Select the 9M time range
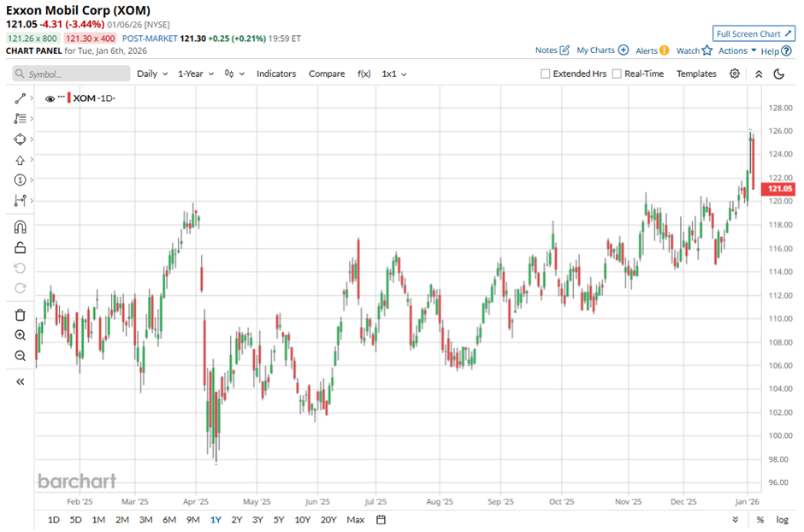The height and width of the screenshot is (532, 804). [192, 520]
